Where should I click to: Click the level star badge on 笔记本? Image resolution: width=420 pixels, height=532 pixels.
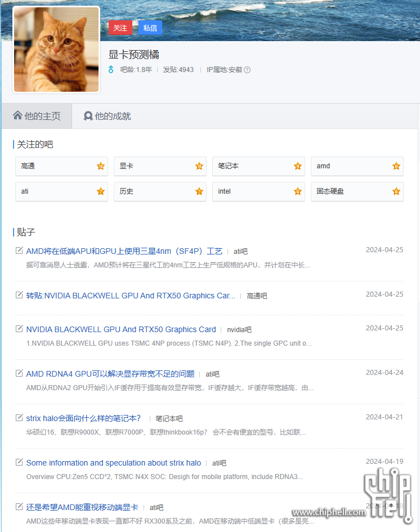click(x=298, y=166)
